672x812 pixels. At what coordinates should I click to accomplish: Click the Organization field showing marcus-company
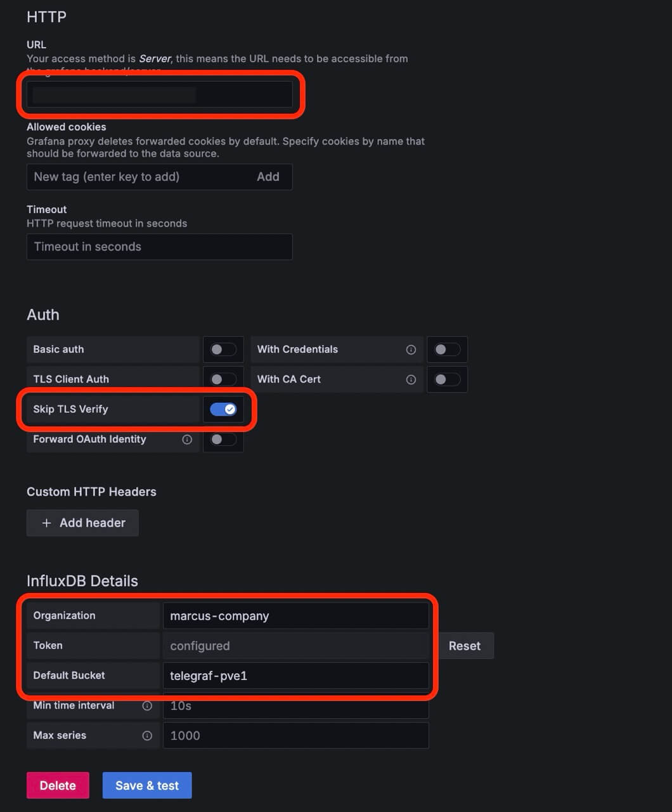point(296,616)
